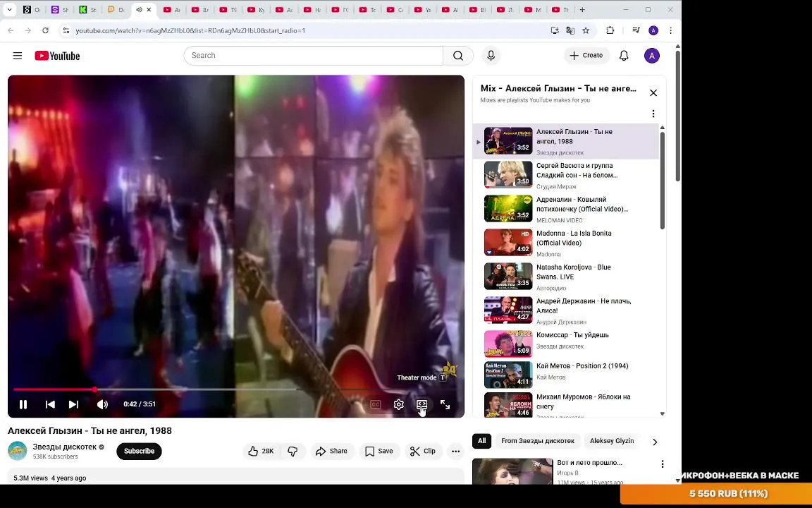Open Chrome three-dot menu
This screenshot has height=508, width=812.
point(670,30)
